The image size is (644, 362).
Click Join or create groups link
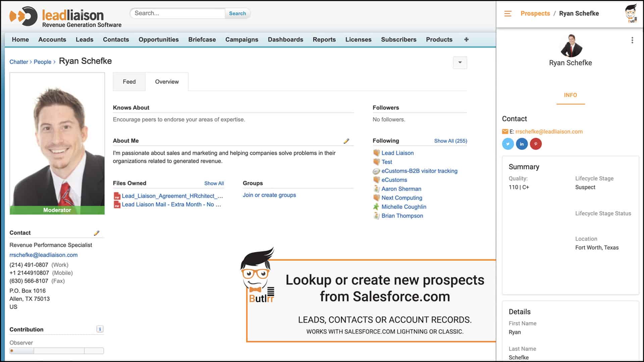pos(269,195)
